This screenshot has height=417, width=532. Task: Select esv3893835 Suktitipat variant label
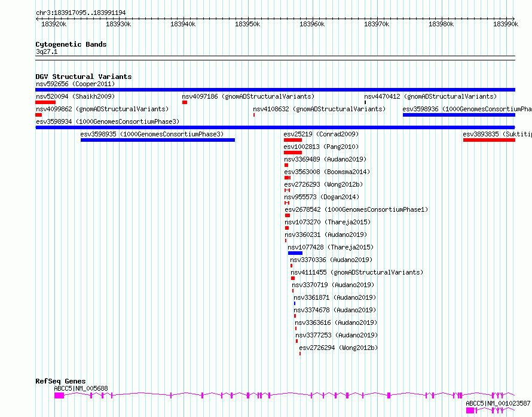[497, 134]
